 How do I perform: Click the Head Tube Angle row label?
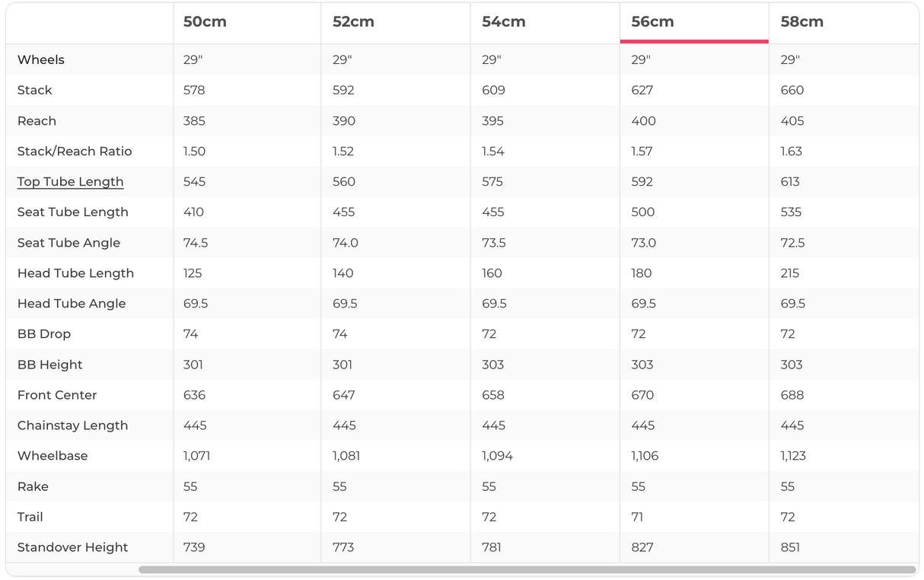click(72, 304)
